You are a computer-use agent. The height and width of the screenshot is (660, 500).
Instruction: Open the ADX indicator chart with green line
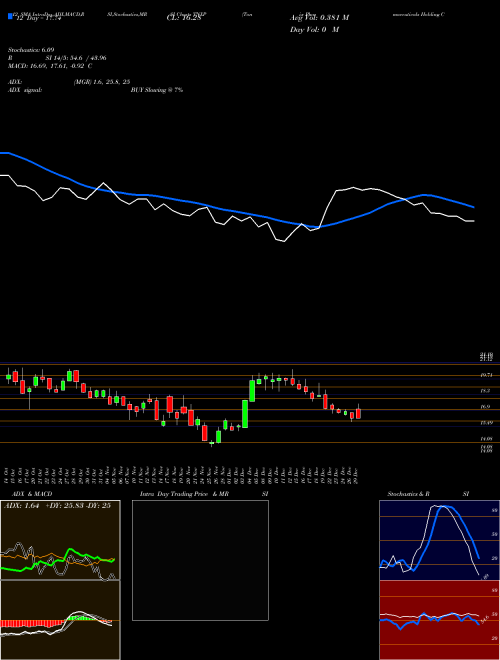60,540
